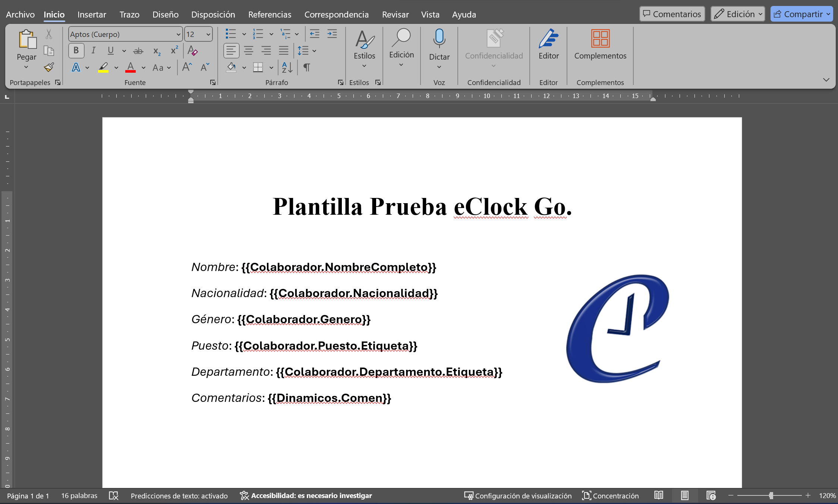The height and width of the screenshot is (504, 838).
Task: Switch to Referencias tab
Action: pyautogui.click(x=270, y=14)
